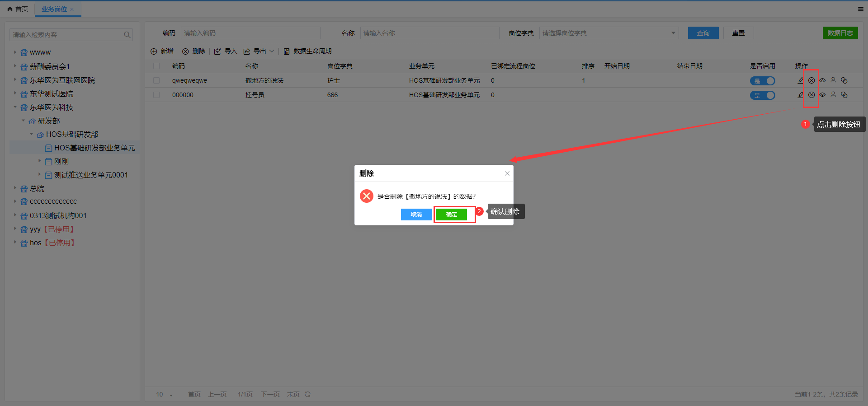868x406 pixels.
Task: Collapse the 东华医为科技 tree node
Action: [x=15, y=107]
